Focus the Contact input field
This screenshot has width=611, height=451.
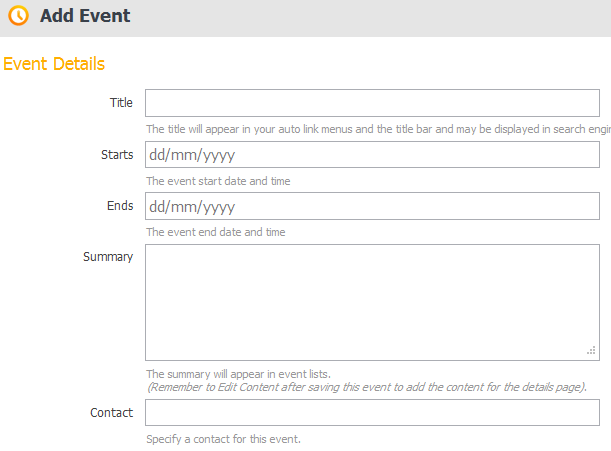tap(372, 413)
